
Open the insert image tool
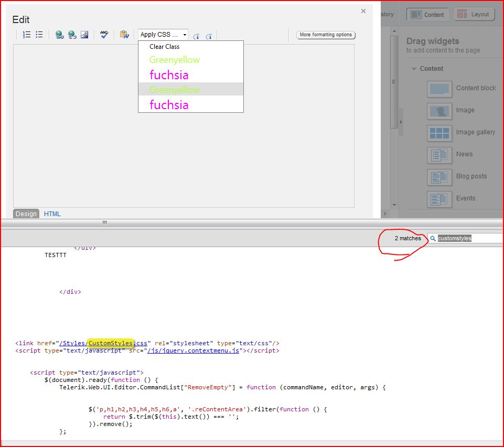pyautogui.click(x=84, y=35)
